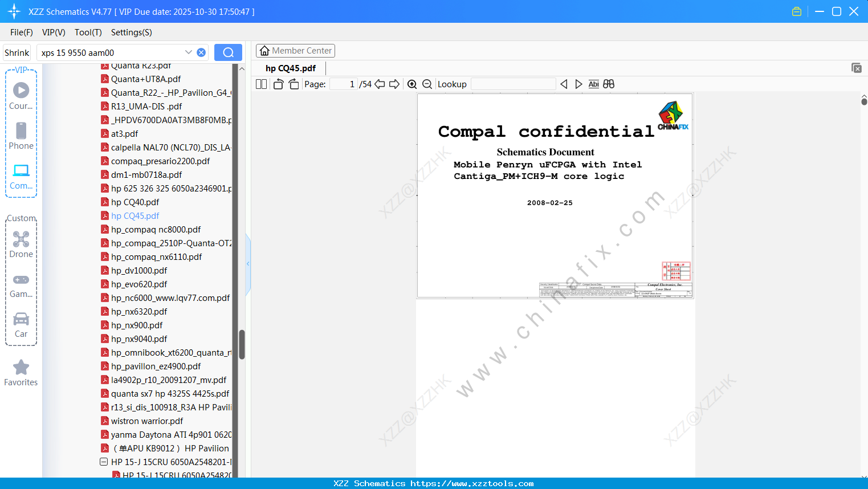This screenshot has width=868, height=489.
Task: Select the Computer category icon
Action: tap(21, 176)
